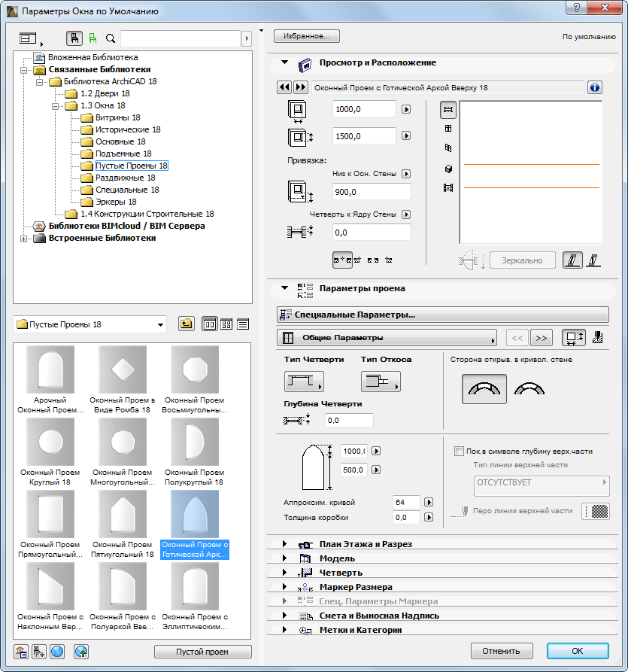Screen dimensions: 628x672
Task: Open the Тип Откоса dropdown
Action: 381,381
